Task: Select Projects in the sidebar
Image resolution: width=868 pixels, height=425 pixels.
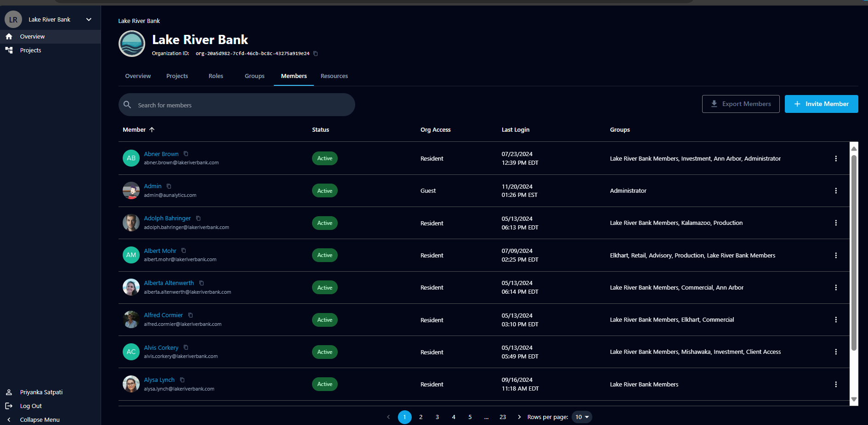Action: (x=50, y=50)
